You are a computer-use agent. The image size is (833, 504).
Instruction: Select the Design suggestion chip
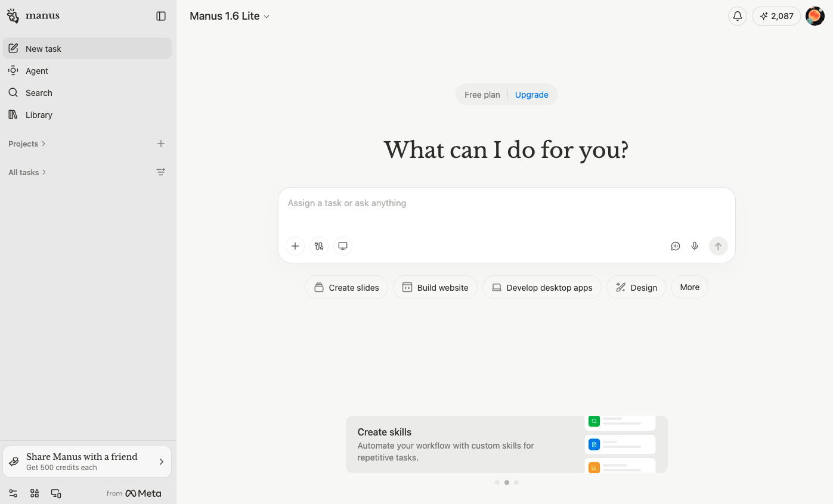[x=636, y=287]
